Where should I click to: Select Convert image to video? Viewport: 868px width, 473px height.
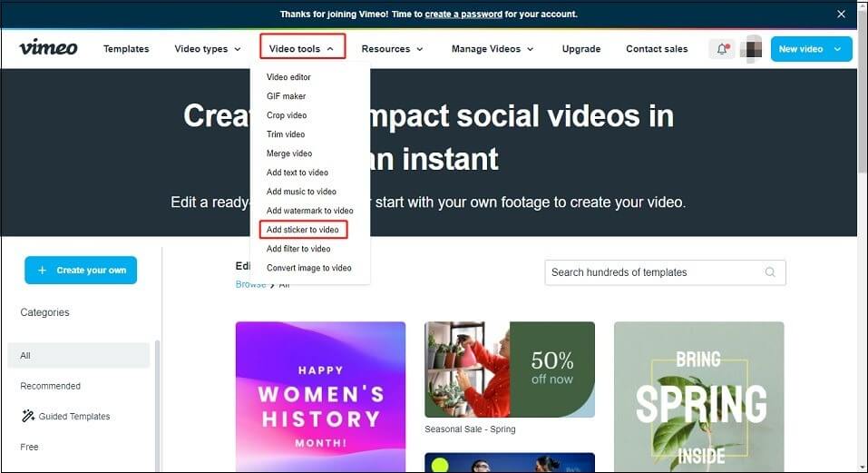point(309,268)
